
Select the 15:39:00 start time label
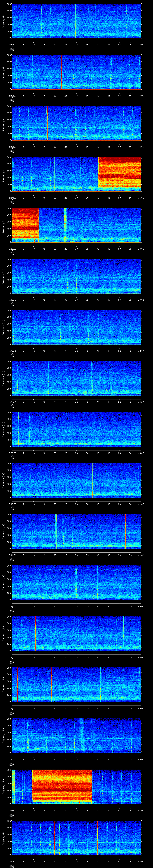[x=12, y=453]
